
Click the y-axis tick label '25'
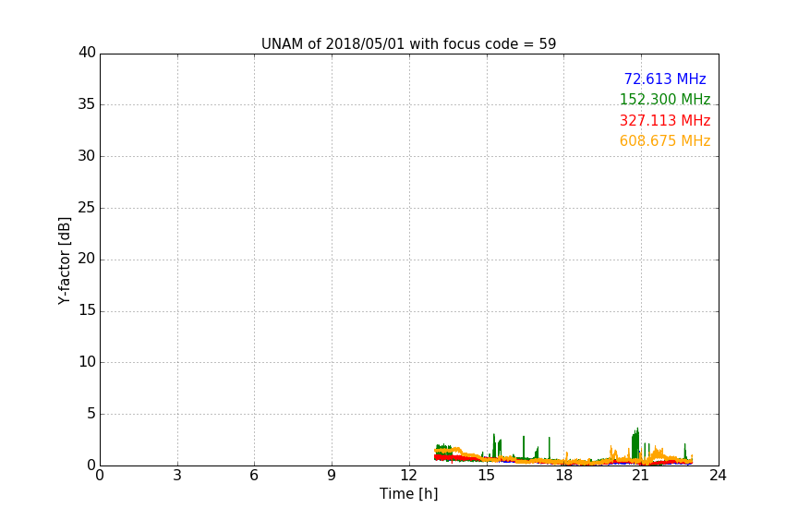pos(87,208)
